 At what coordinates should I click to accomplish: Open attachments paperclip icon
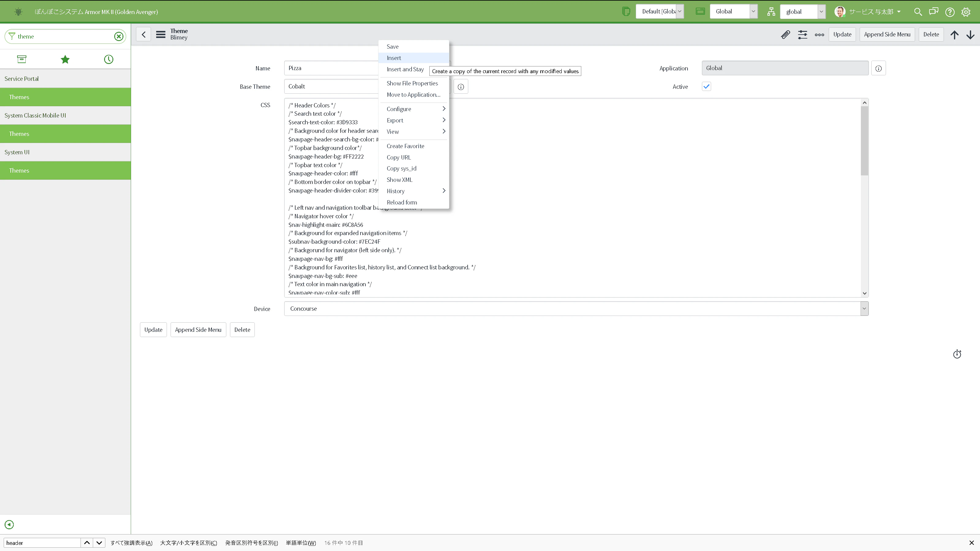click(x=785, y=35)
